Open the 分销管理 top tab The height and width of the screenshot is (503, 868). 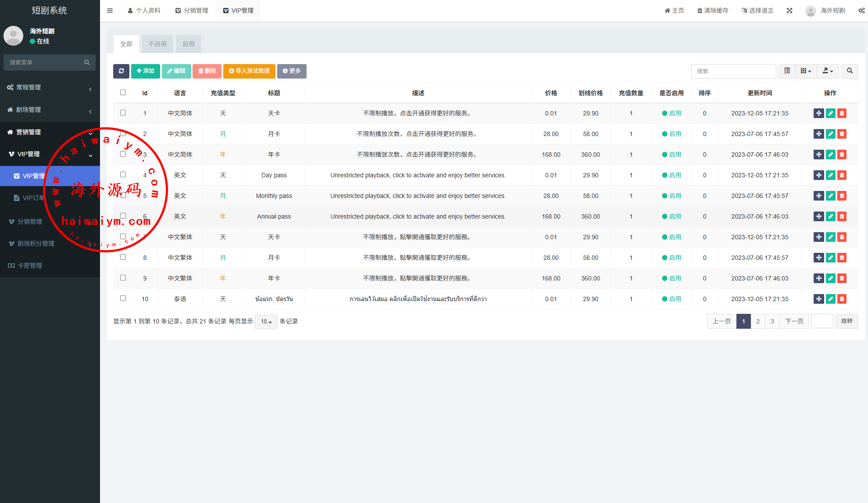click(192, 11)
